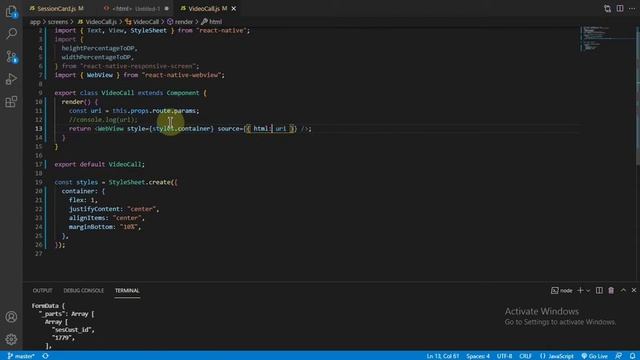Screen dimensions: 640x360
Task: Open editor More Actions ellipsis menu
Action: click(632, 9)
